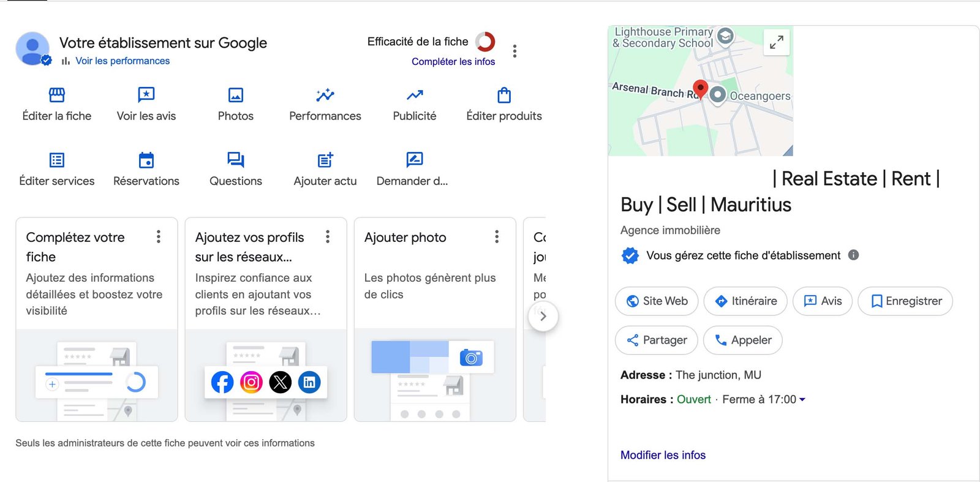Open the header three-dot options menu
This screenshot has height=482, width=980.
coord(514,51)
